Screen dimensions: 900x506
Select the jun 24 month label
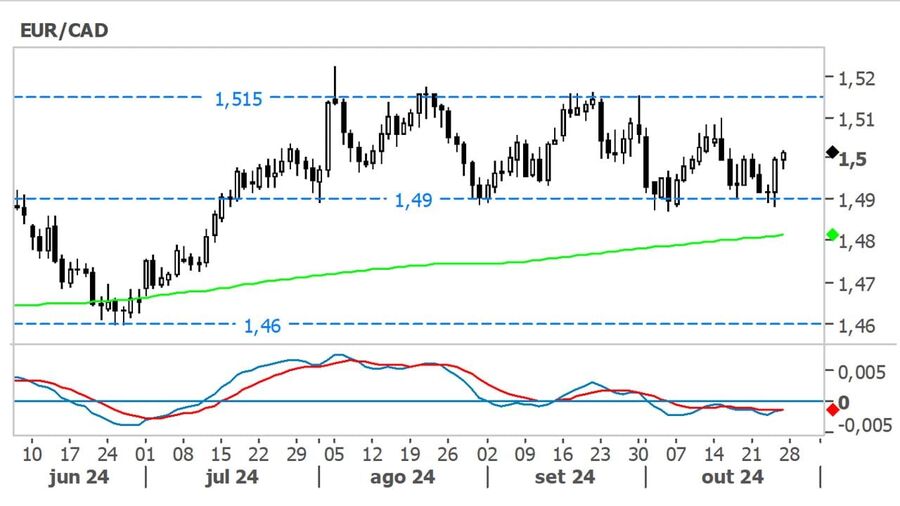tap(77, 477)
